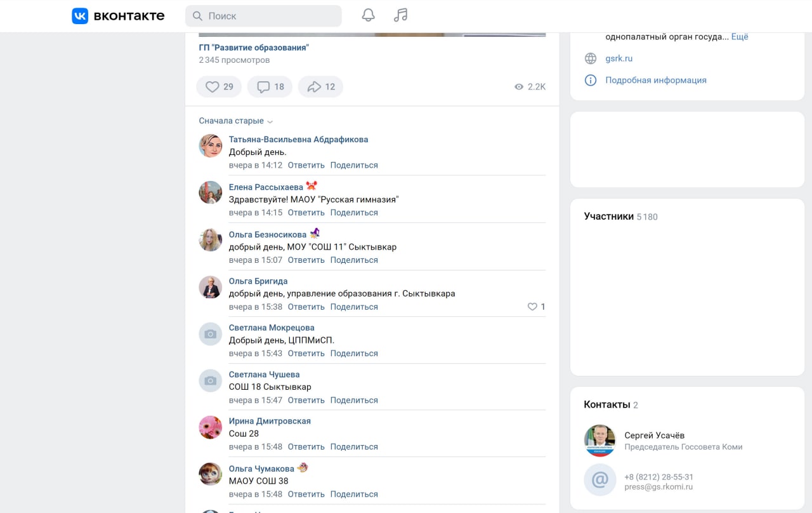The width and height of the screenshot is (812, 513).
Task: Reply to Елена Рассыхаева's comment
Action: [x=306, y=213]
